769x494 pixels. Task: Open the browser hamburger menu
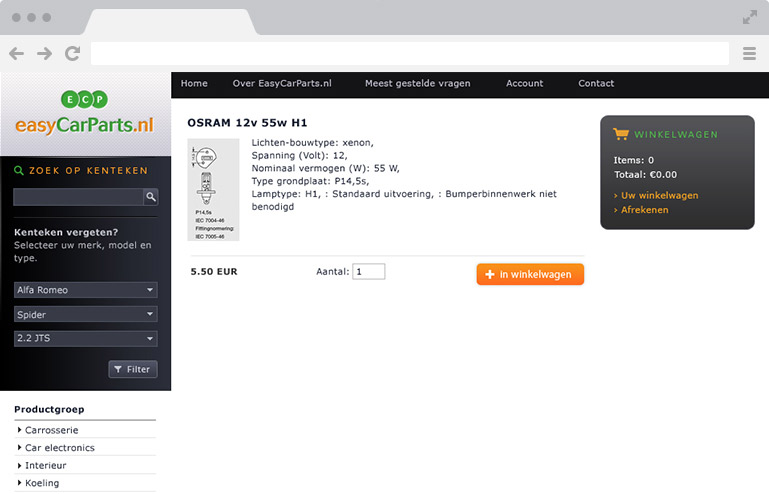pos(749,53)
